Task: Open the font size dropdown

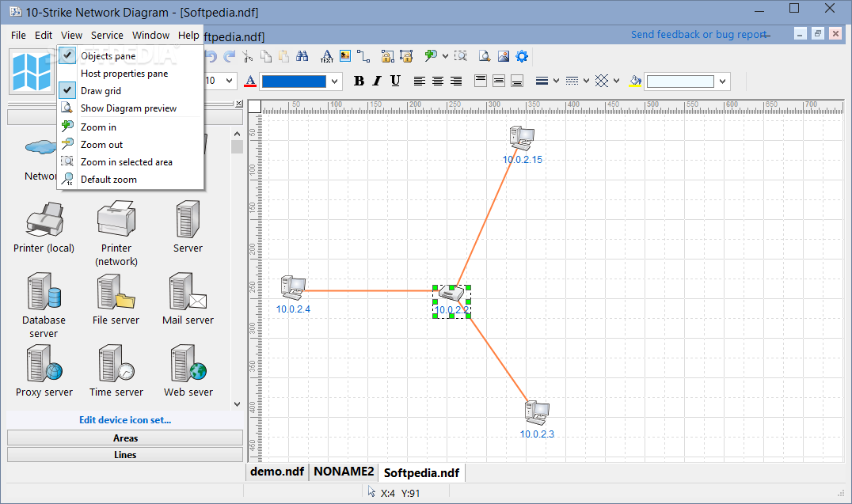Action: (230, 81)
